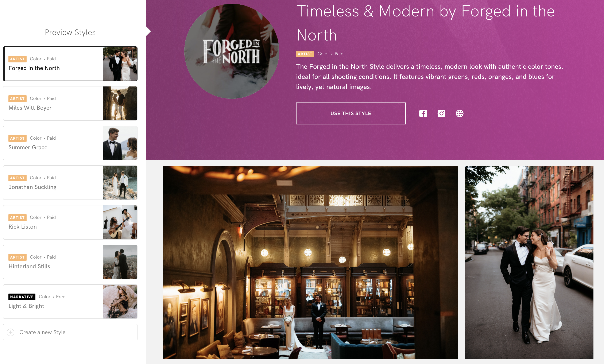Select the Light & Bright free style
This screenshot has height=364, width=604.
[x=70, y=302]
